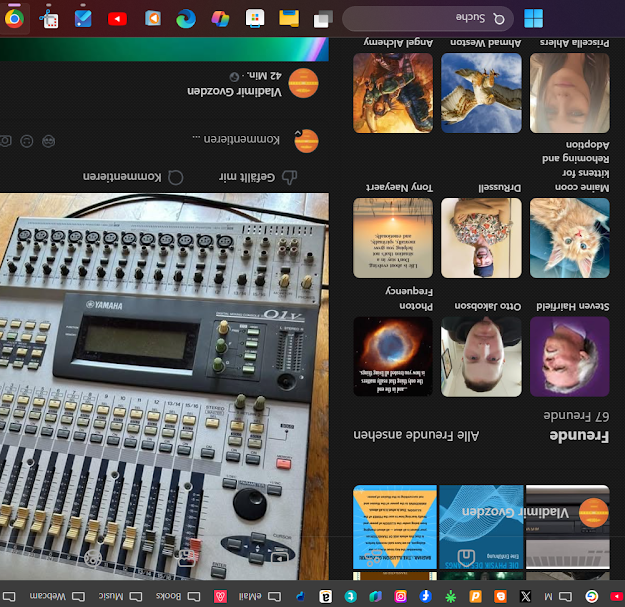This screenshot has height=607, width=625.
Task: Open the yellow triangle photo thumbnail
Action: click(x=395, y=527)
